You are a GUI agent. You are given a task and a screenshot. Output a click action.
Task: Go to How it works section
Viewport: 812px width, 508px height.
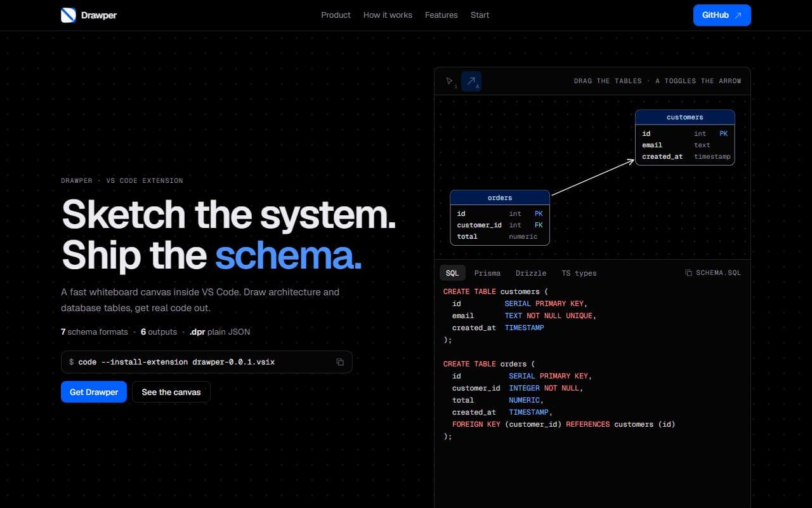tap(388, 15)
